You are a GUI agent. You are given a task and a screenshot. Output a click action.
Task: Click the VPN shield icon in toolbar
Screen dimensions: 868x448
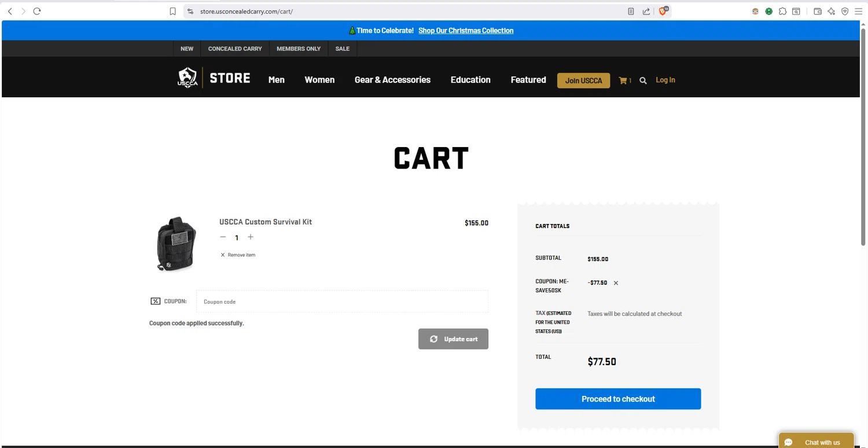point(845,11)
